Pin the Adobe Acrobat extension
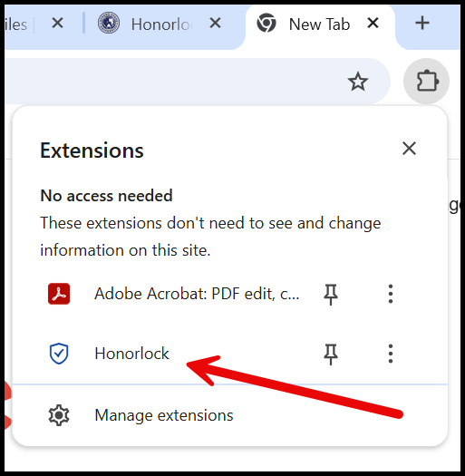Image resolution: width=465 pixels, height=476 pixels. click(x=331, y=294)
